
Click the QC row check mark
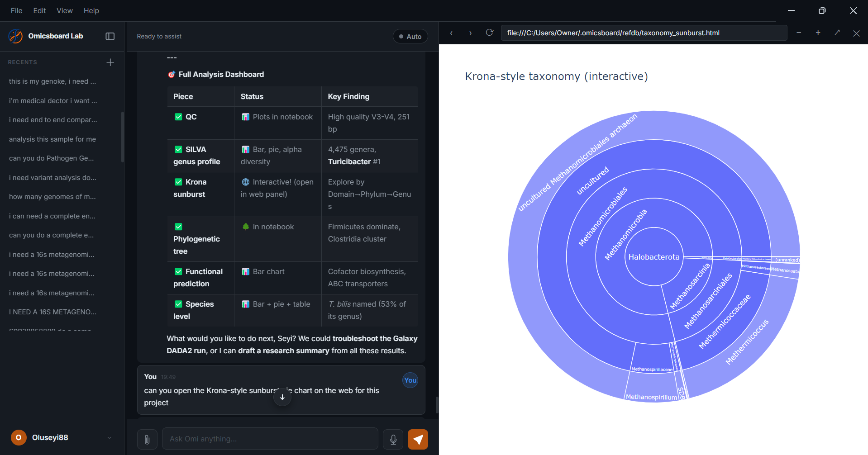click(x=178, y=117)
